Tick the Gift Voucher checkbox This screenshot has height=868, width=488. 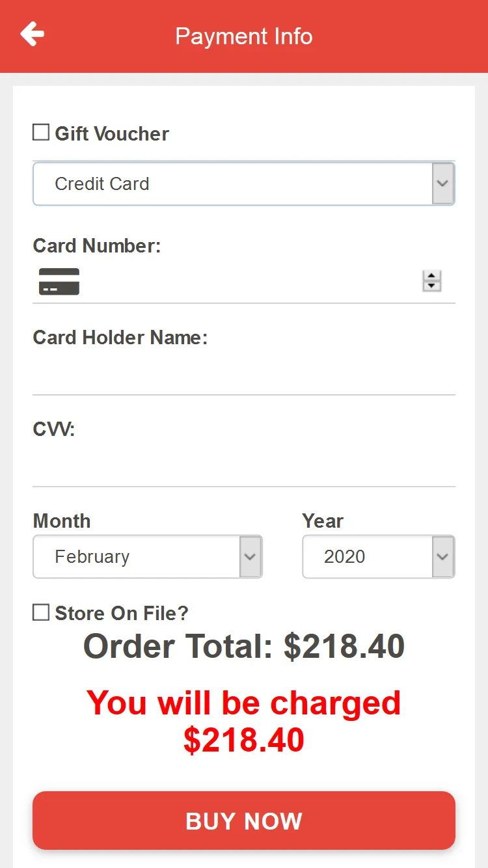tap(41, 133)
